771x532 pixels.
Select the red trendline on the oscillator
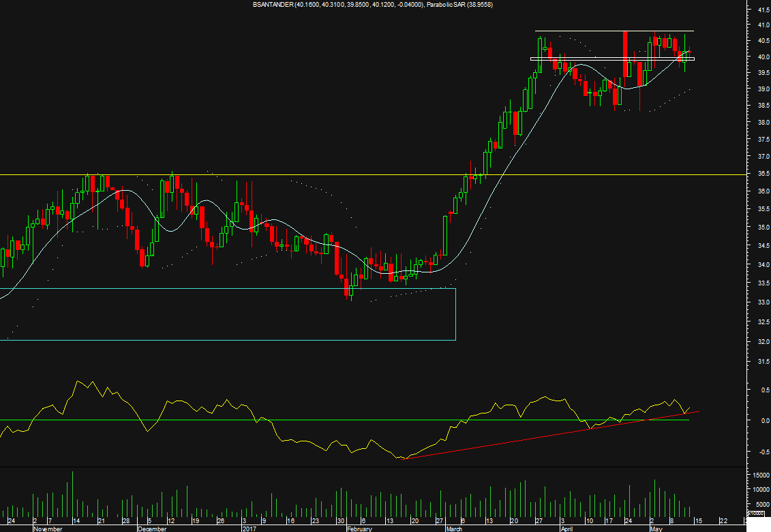point(551,435)
